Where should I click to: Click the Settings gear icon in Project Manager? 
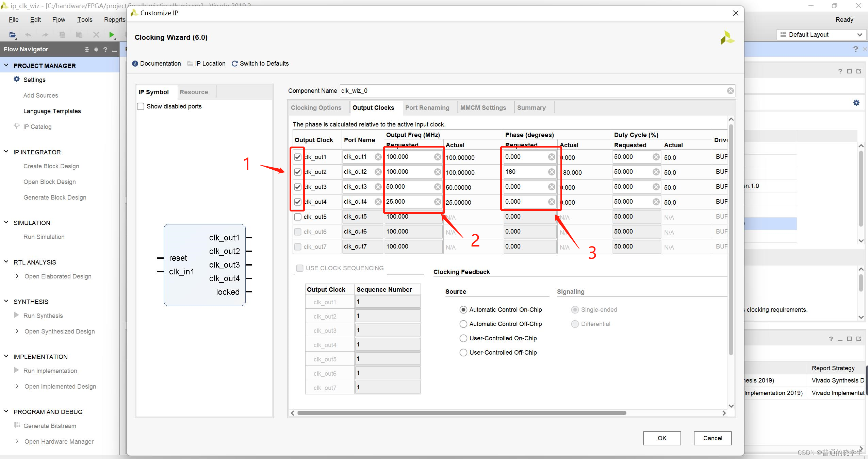(17, 79)
